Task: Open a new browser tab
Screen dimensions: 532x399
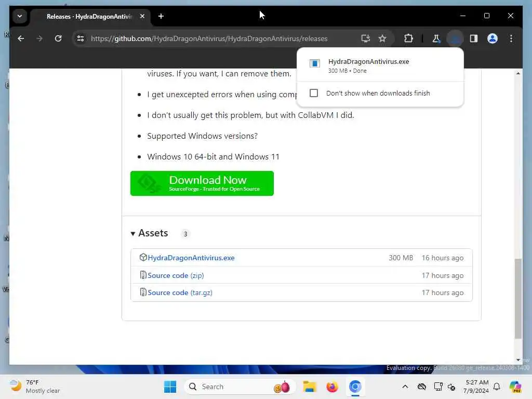Action: tap(161, 16)
